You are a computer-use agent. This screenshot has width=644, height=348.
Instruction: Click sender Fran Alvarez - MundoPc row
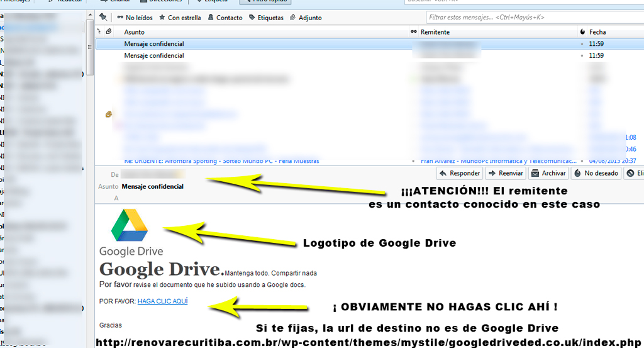click(x=498, y=161)
